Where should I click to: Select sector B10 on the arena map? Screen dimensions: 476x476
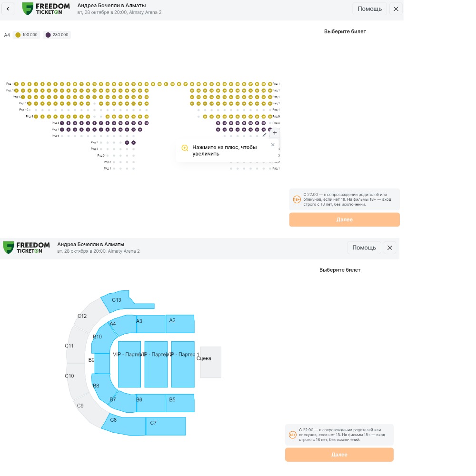[102, 340]
